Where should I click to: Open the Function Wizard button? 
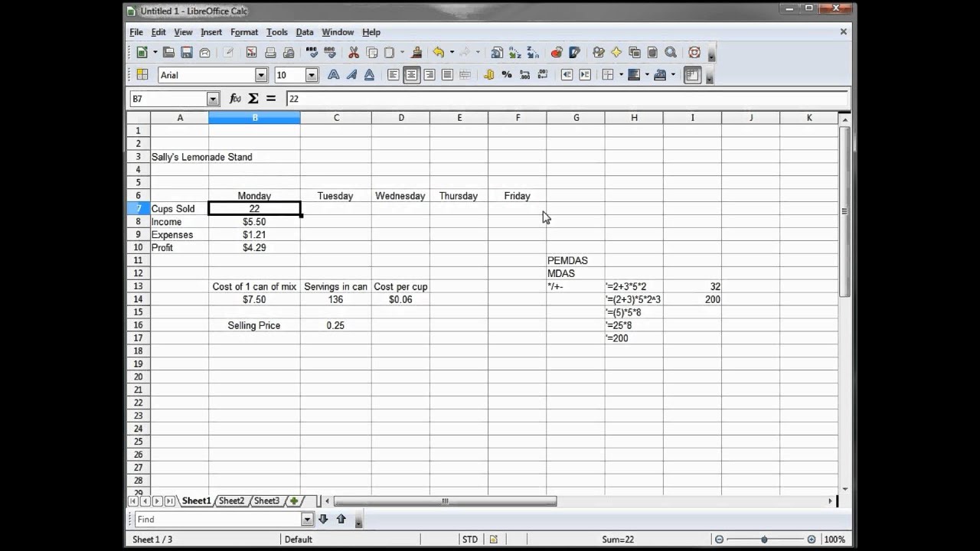click(235, 99)
